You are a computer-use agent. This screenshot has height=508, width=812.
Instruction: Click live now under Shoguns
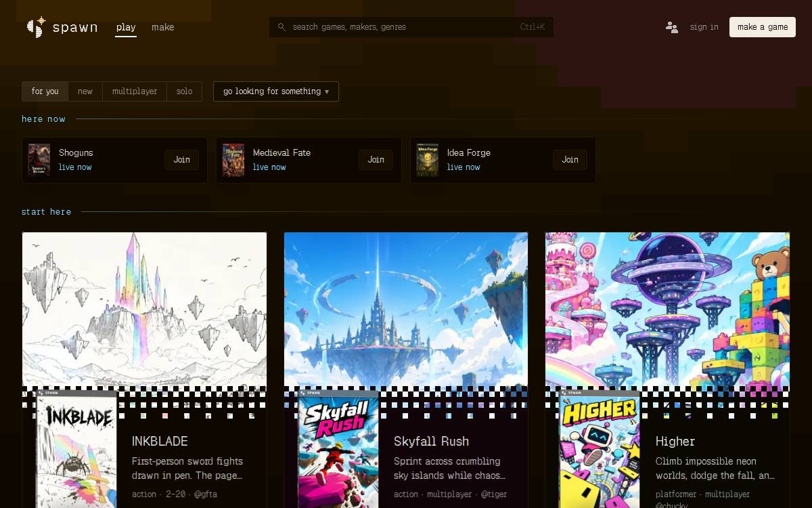click(75, 167)
